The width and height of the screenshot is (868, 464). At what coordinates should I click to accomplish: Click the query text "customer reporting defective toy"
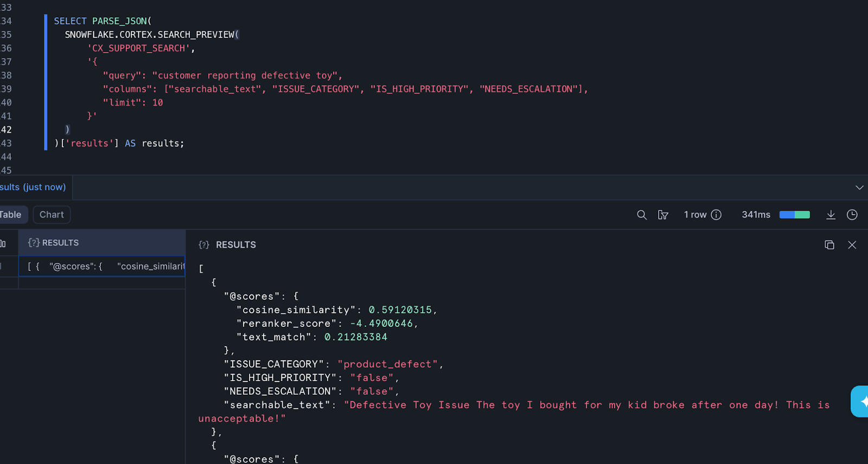click(x=245, y=75)
